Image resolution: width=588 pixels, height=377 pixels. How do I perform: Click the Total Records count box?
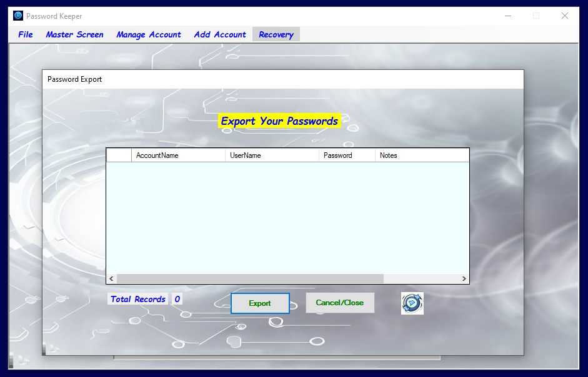tap(177, 299)
